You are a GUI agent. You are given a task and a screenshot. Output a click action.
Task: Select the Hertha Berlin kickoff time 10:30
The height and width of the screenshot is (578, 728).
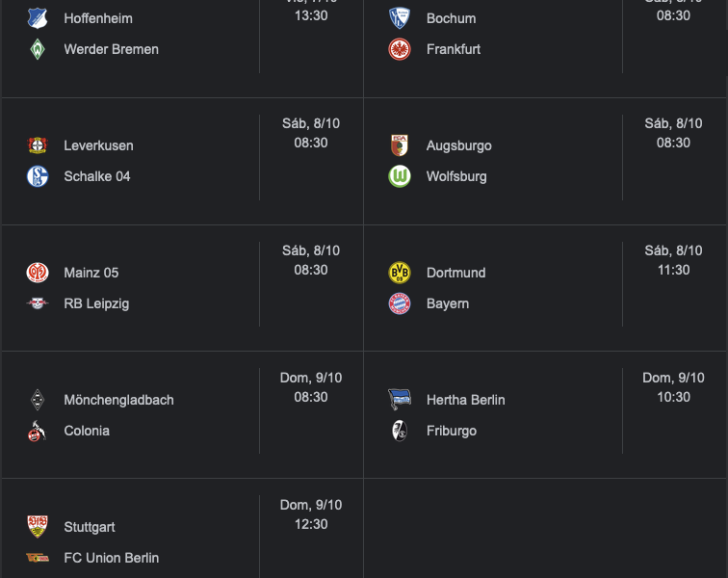click(674, 397)
